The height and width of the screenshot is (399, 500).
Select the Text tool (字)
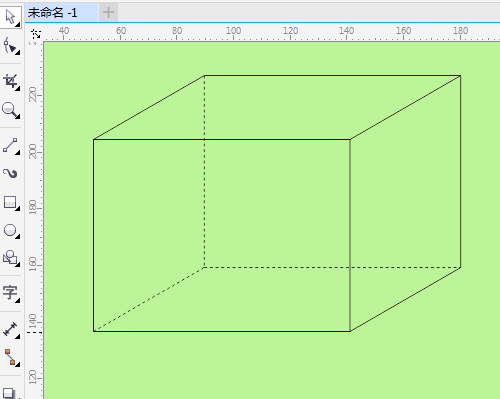coord(10,293)
